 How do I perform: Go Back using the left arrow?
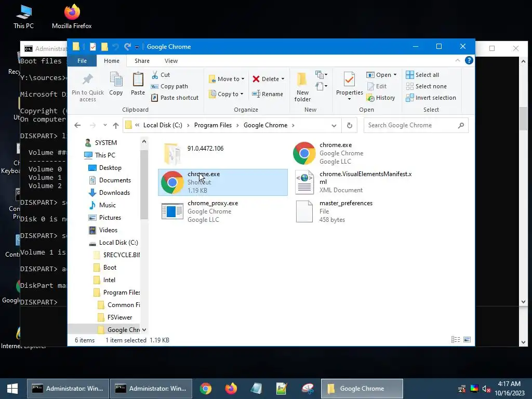(x=77, y=125)
